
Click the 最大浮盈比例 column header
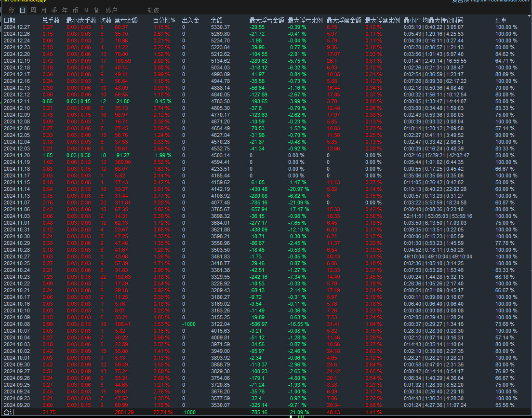click(383, 20)
